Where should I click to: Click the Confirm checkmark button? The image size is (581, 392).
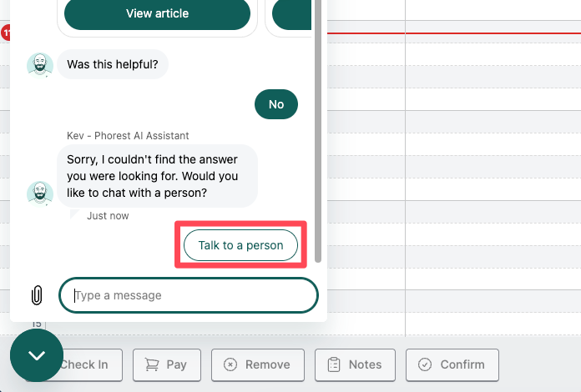tap(452, 364)
